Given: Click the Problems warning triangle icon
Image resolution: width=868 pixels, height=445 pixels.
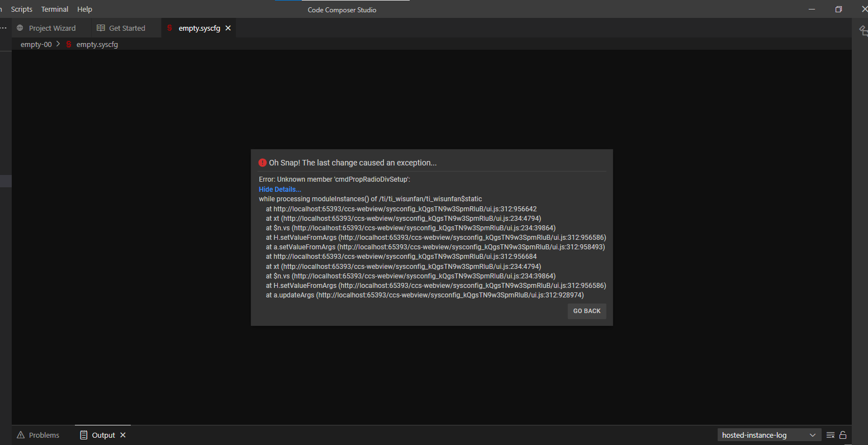Looking at the screenshot, I should pos(21,435).
